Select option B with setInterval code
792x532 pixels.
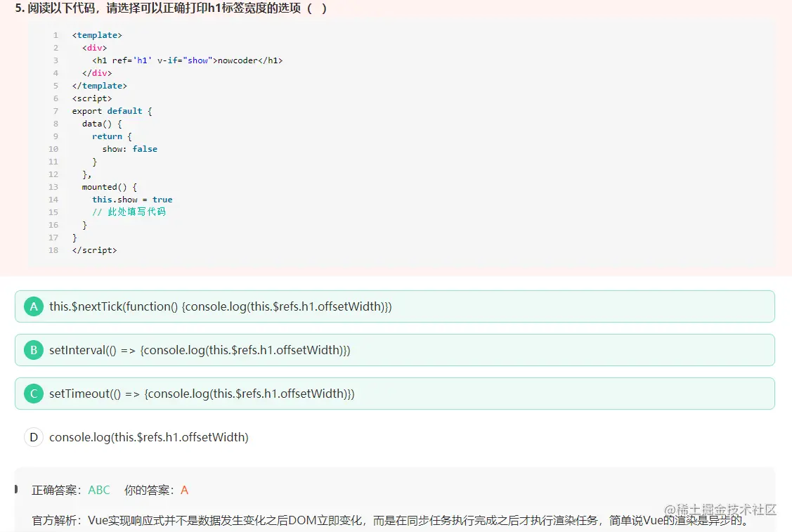coord(394,350)
